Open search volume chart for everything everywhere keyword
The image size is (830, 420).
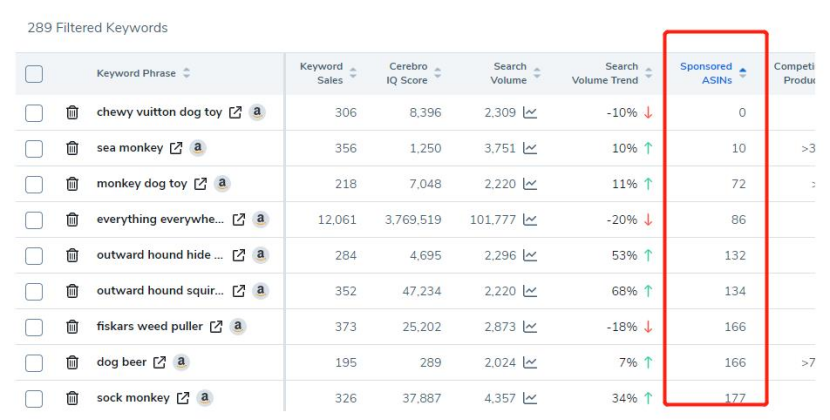pos(530,220)
